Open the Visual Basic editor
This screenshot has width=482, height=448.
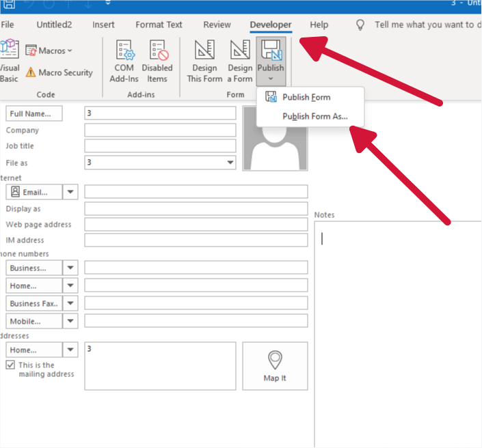tap(9, 61)
